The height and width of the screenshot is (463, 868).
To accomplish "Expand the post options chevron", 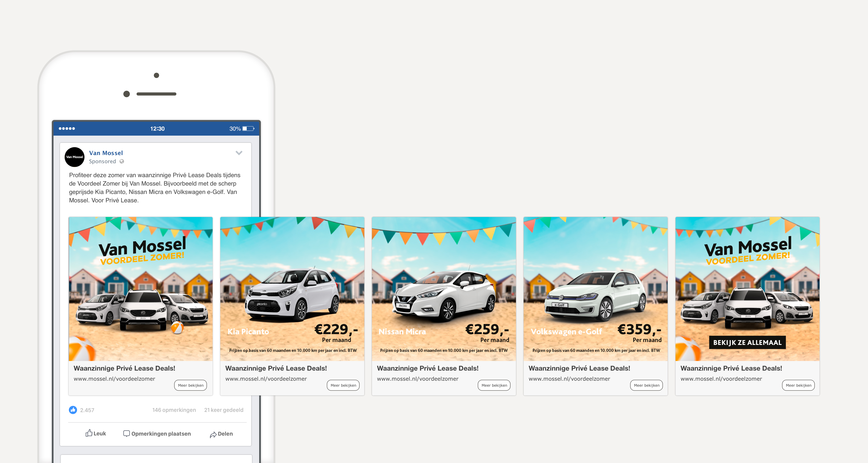I will pyautogui.click(x=239, y=153).
